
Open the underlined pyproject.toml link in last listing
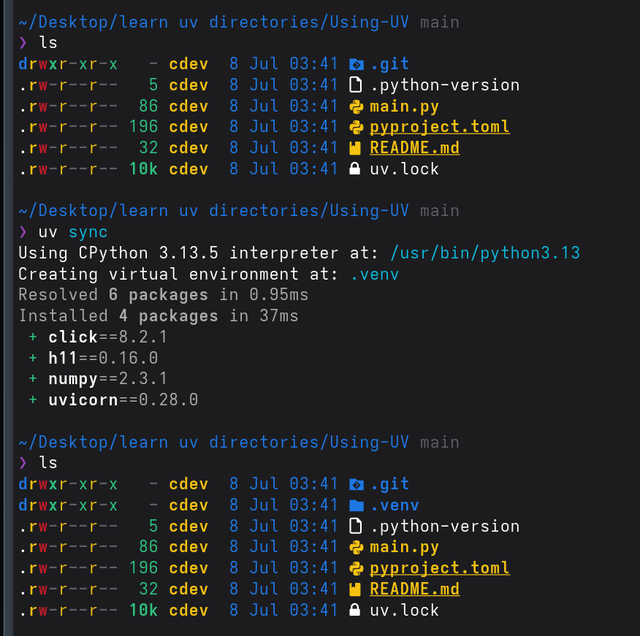(x=440, y=569)
